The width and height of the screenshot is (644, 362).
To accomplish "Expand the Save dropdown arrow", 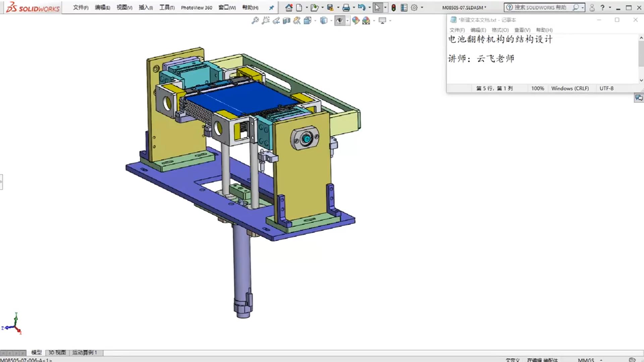I will (x=338, y=7).
